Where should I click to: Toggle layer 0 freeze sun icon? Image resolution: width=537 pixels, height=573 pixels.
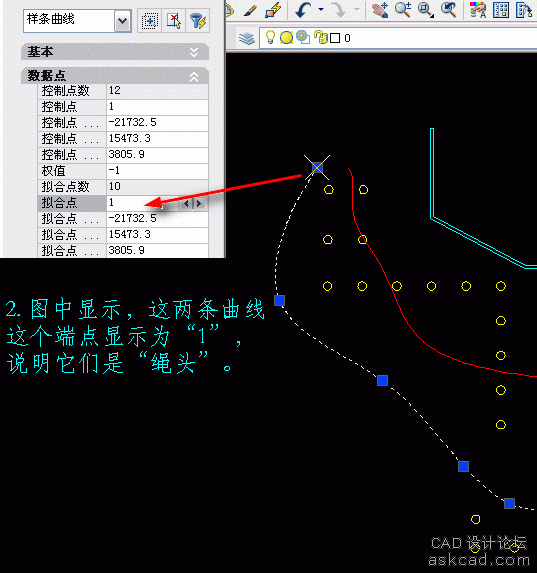coord(287,37)
